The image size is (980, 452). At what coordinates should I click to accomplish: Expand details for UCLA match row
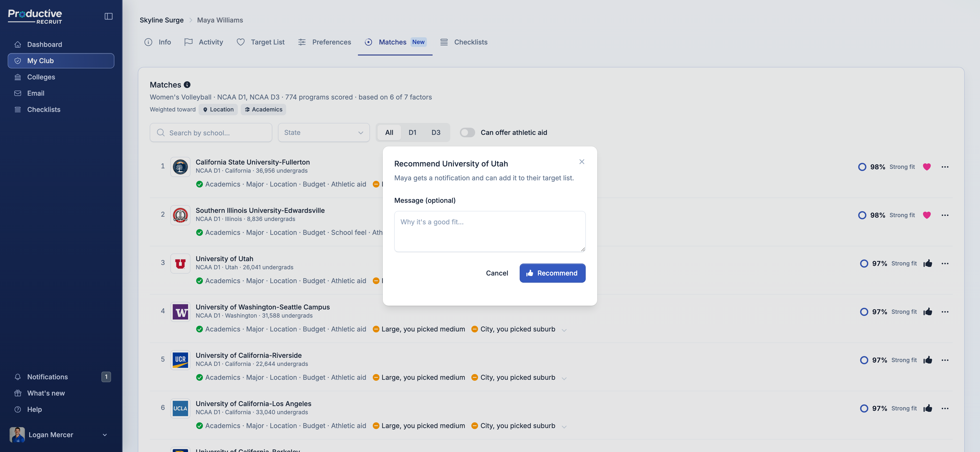pos(564,426)
